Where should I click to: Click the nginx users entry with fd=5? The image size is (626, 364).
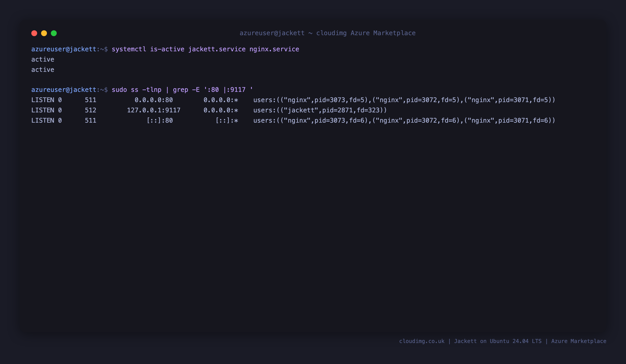click(404, 100)
